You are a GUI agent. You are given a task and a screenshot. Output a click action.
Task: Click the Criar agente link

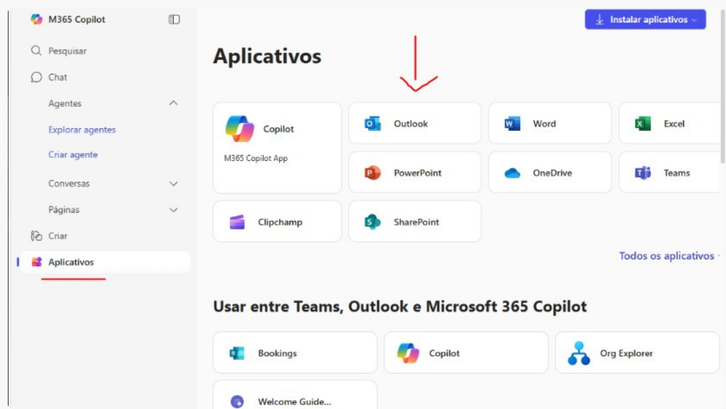tap(73, 155)
